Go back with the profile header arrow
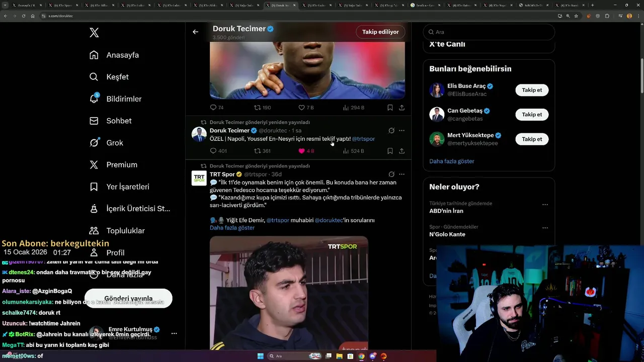The height and width of the screenshot is (362, 644). point(195,32)
